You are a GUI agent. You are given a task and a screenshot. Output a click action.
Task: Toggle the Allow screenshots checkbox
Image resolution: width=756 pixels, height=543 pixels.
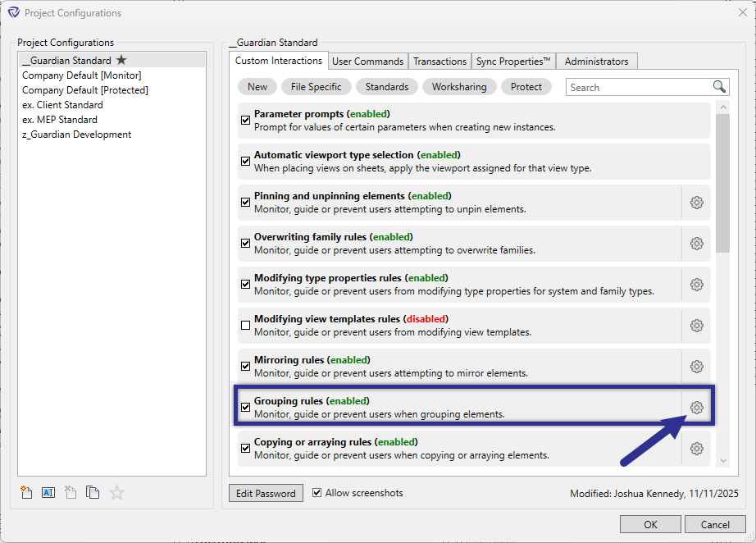[317, 493]
